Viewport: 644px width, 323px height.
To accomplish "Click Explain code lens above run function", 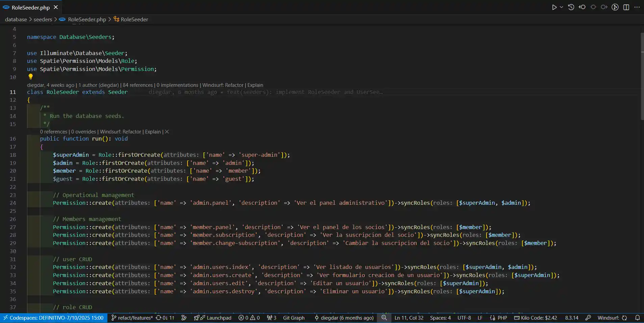I will (153, 132).
